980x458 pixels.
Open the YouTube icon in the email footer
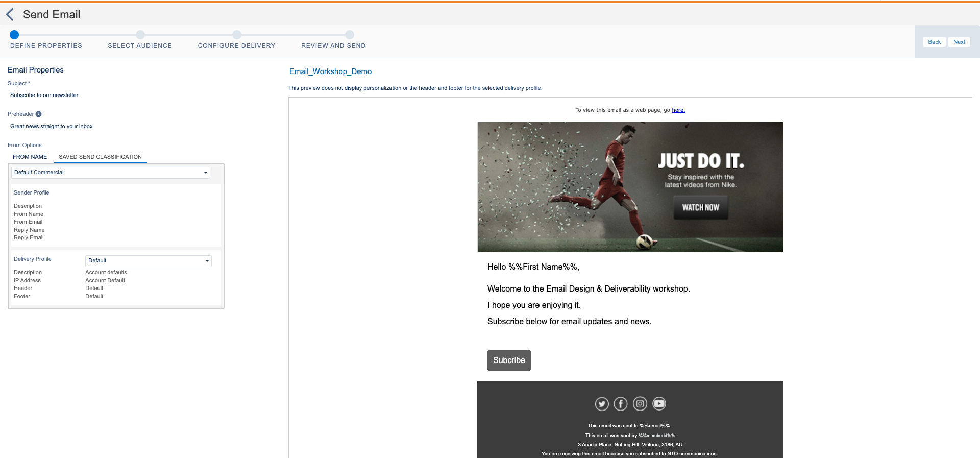click(x=659, y=404)
